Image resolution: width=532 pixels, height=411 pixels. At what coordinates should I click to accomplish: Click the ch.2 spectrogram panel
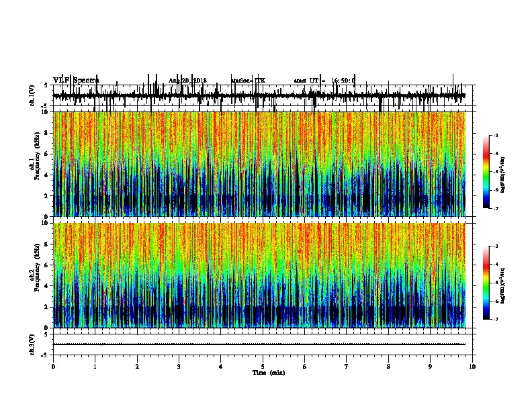coord(259,275)
